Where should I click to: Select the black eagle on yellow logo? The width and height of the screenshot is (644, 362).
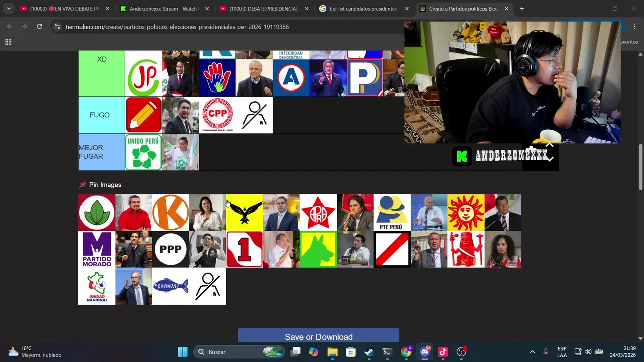coord(245,212)
